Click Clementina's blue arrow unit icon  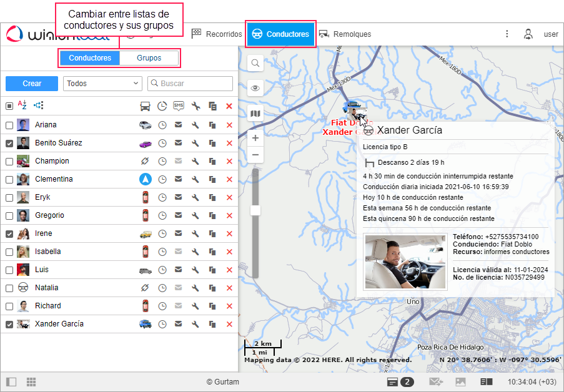click(146, 179)
